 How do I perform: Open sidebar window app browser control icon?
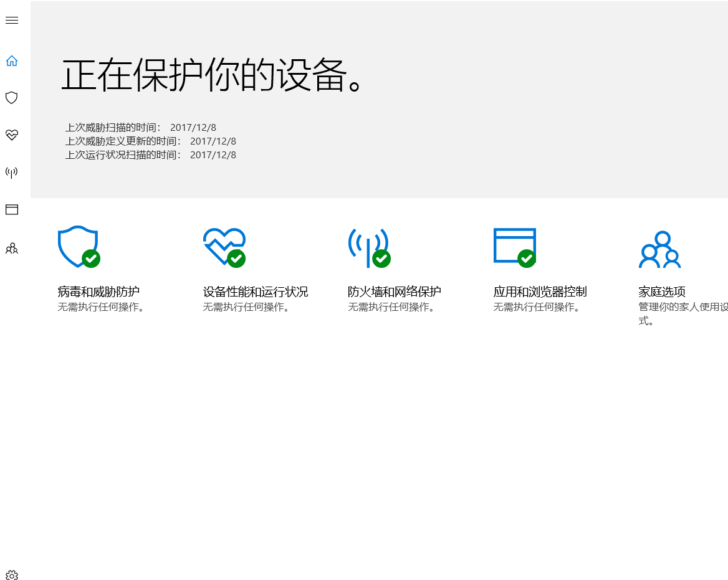point(12,210)
